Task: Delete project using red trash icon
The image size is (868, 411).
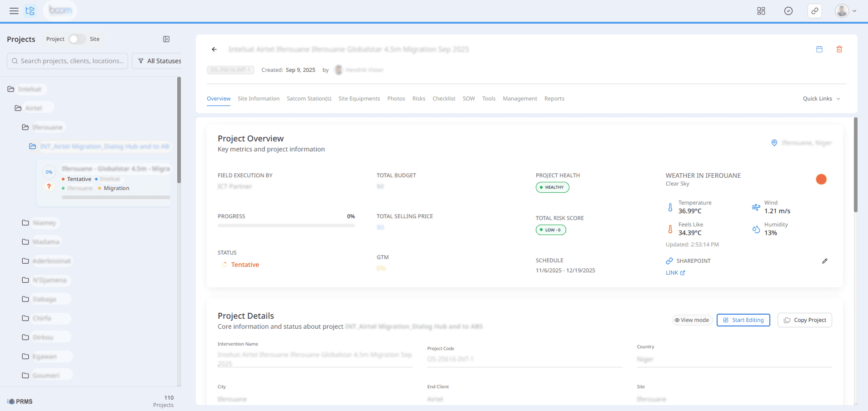Action: [x=839, y=49]
